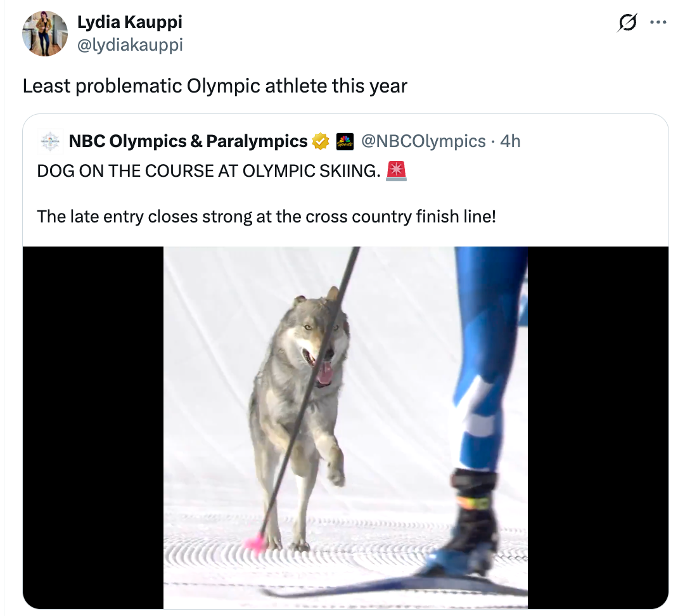Click the NBC Olympics rings avatar
The height and width of the screenshot is (616, 678).
(x=51, y=141)
